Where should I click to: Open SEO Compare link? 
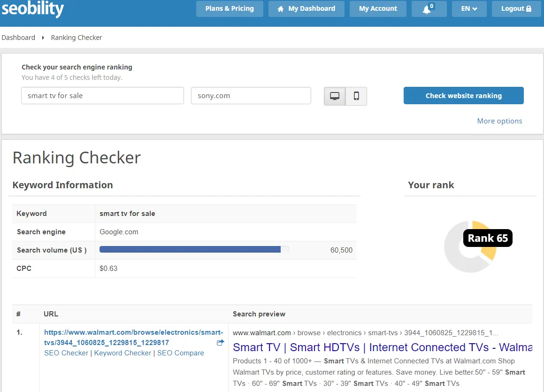(x=181, y=353)
